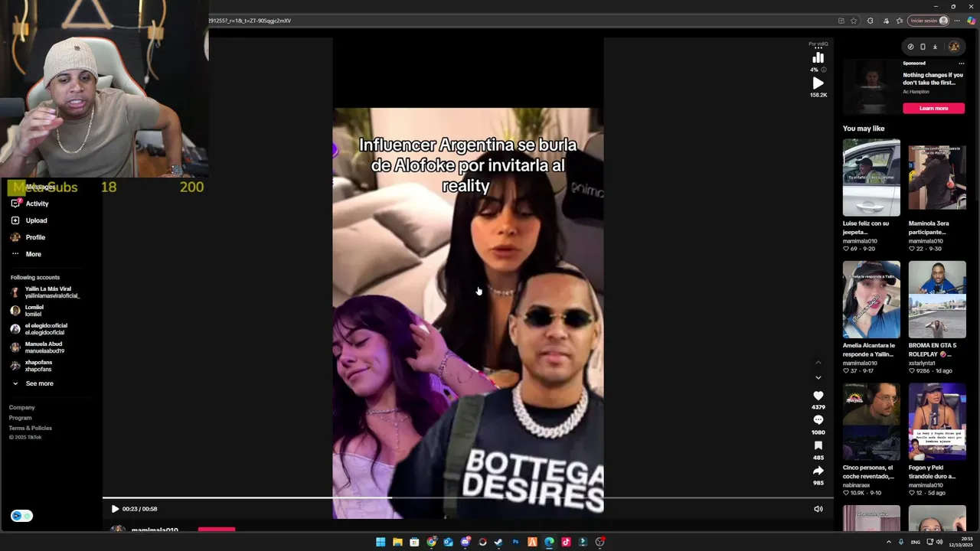Open Photoshop from taskbar
The height and width of the screenshot is (551, 980).
pos(515,542)
